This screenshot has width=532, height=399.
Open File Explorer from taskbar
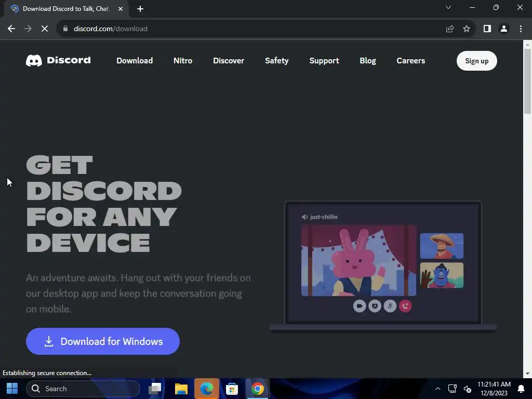(x=181, y=389)
